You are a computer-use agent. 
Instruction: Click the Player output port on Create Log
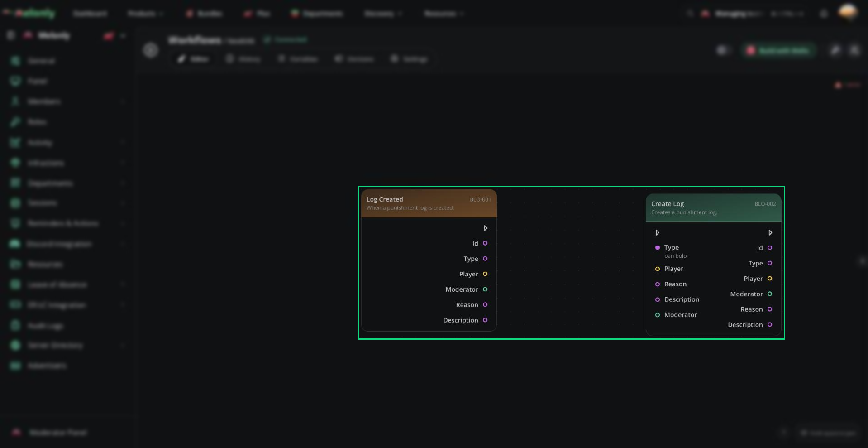[770, 279]
